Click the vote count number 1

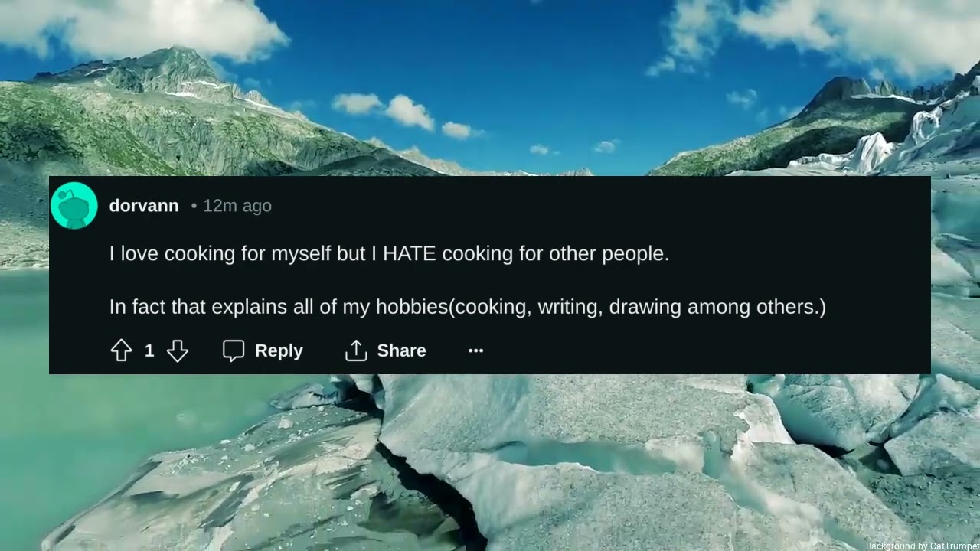(149, 350)
